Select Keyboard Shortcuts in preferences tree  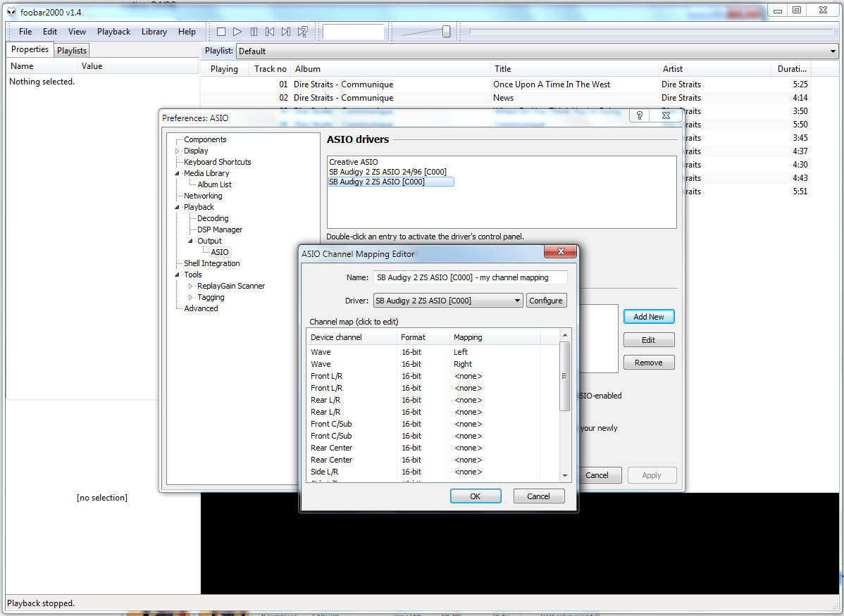(x=218, y=162)
